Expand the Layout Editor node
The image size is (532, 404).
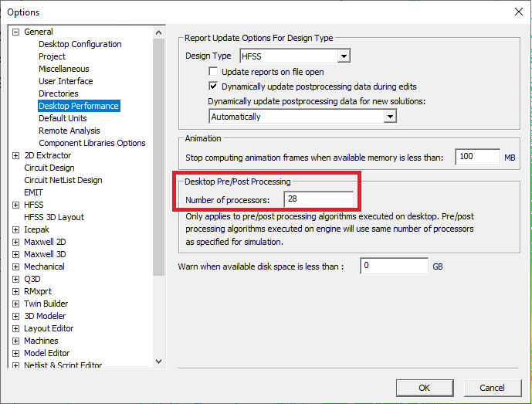(15, 328)
